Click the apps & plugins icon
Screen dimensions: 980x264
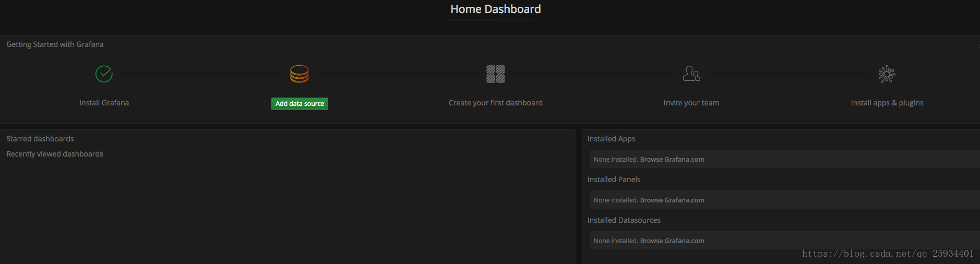pos(887,74)
